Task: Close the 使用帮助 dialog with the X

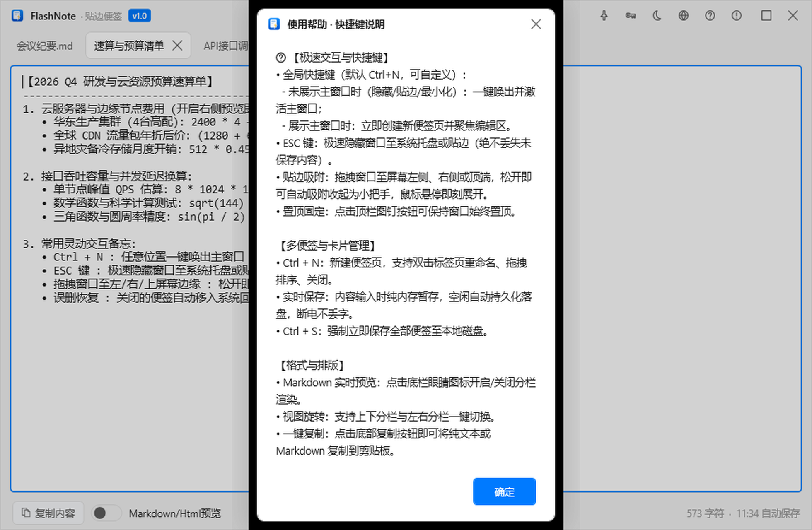Action: [x=536, y=24]
